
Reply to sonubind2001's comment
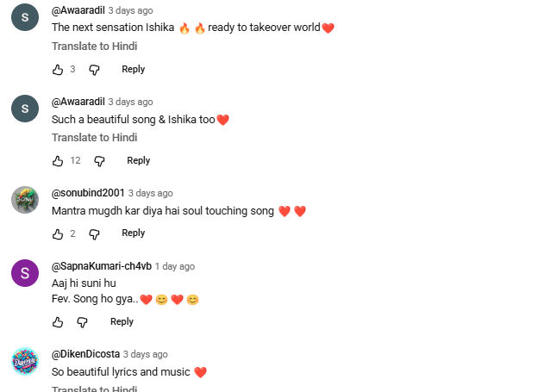click(133, 233)
